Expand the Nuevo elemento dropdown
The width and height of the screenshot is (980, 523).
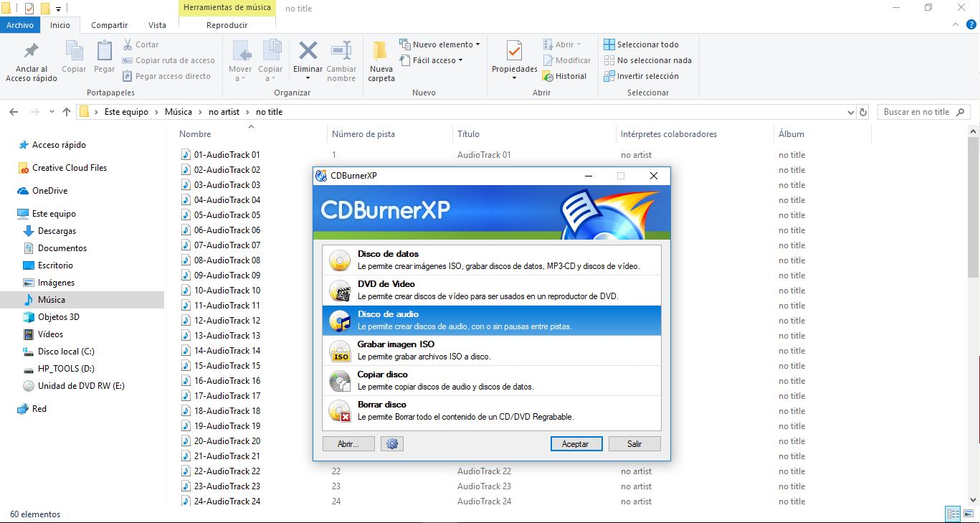(440, 44)
